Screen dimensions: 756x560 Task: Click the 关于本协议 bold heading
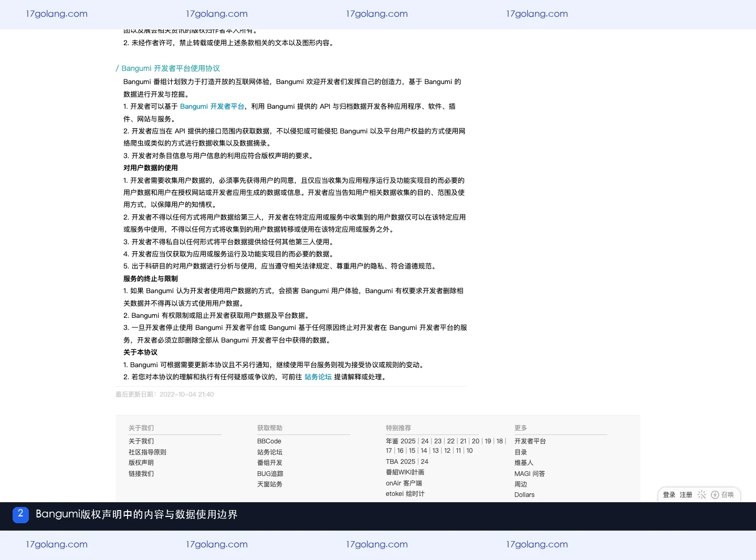point(140,352)
